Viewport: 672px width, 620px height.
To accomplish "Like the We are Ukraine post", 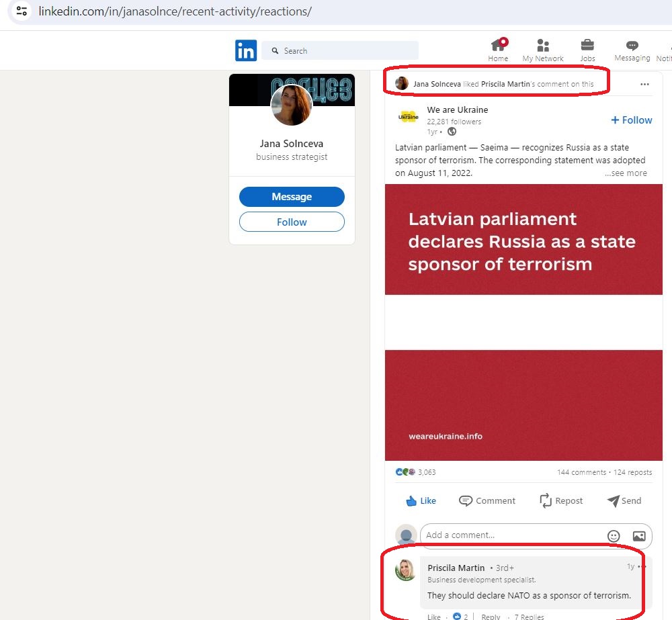I will (421, 500).
